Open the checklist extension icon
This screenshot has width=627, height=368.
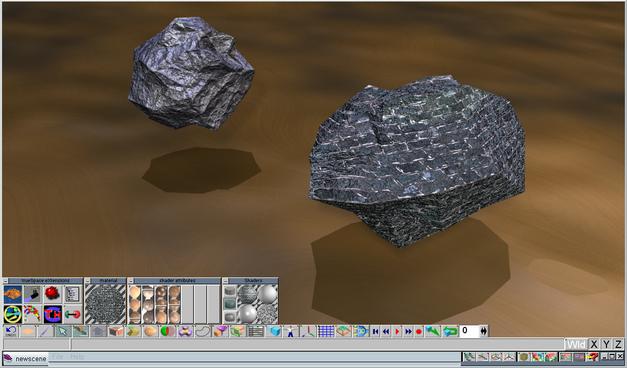tap(72, 294)
